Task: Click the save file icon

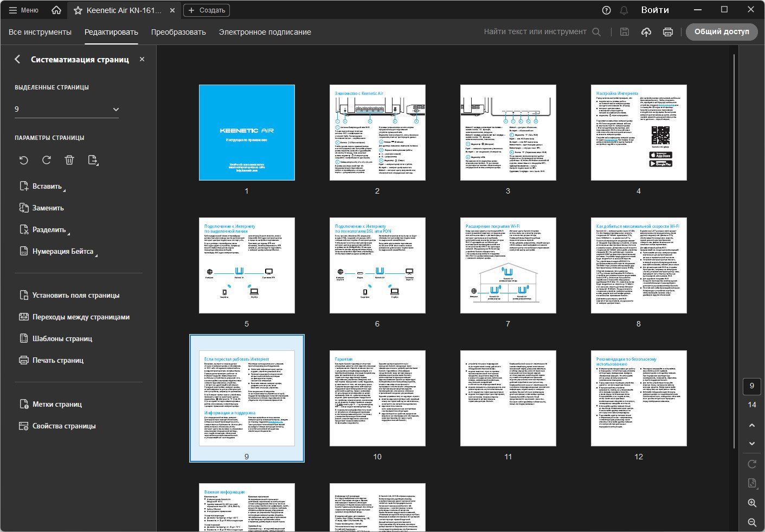Action: tap(625, 32)
